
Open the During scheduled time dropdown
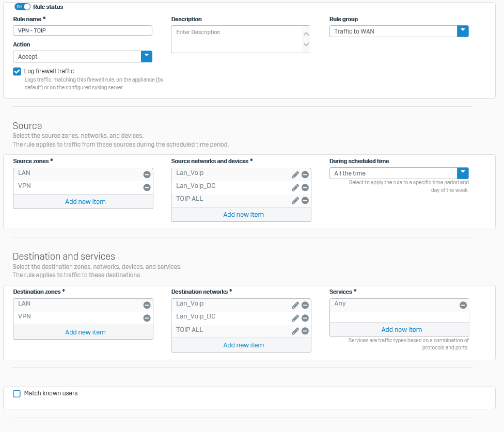399,173
